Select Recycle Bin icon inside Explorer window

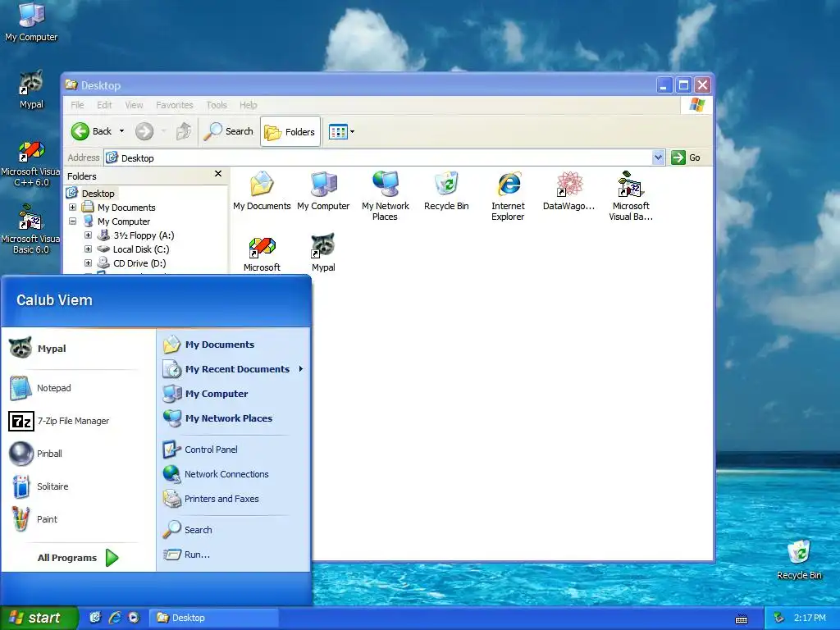[446, 190]
